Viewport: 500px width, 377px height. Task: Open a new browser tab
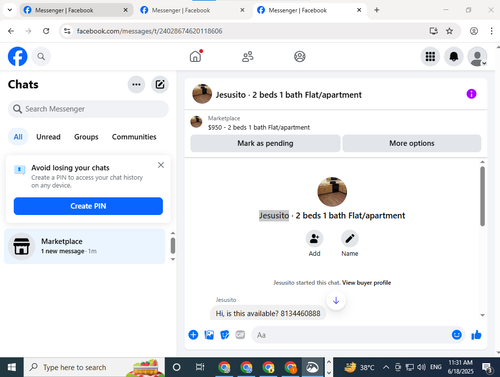(x=377, y=10)
